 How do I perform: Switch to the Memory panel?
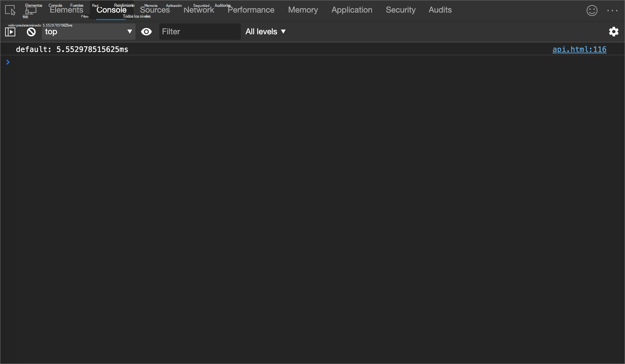303,10
